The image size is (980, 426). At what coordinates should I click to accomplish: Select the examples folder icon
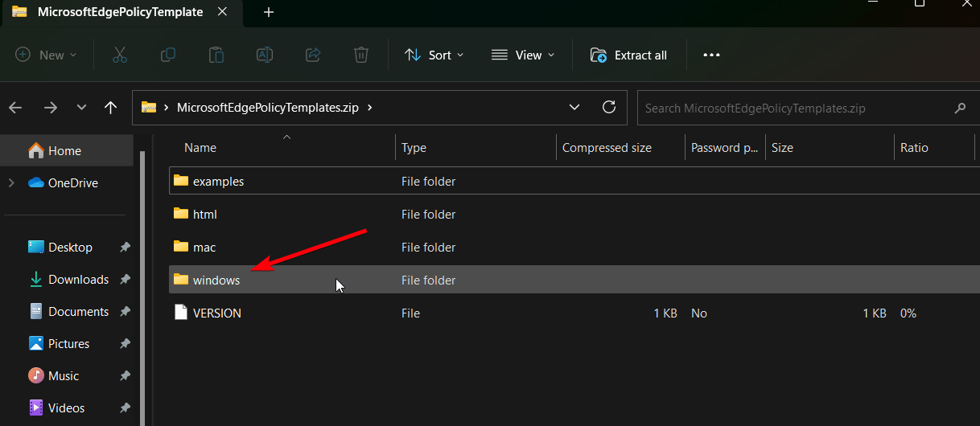(x=180, y=181)
